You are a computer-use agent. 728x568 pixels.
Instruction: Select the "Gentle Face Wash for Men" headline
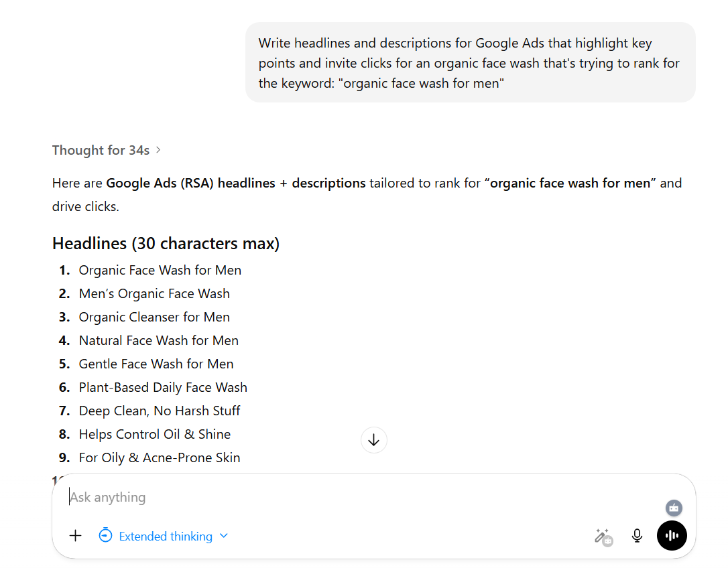(x=156, y=364)
